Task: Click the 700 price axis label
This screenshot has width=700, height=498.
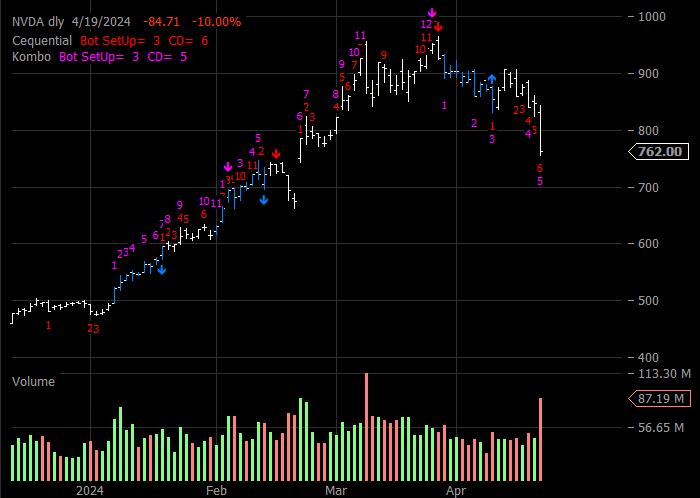Action: [649, 187]
